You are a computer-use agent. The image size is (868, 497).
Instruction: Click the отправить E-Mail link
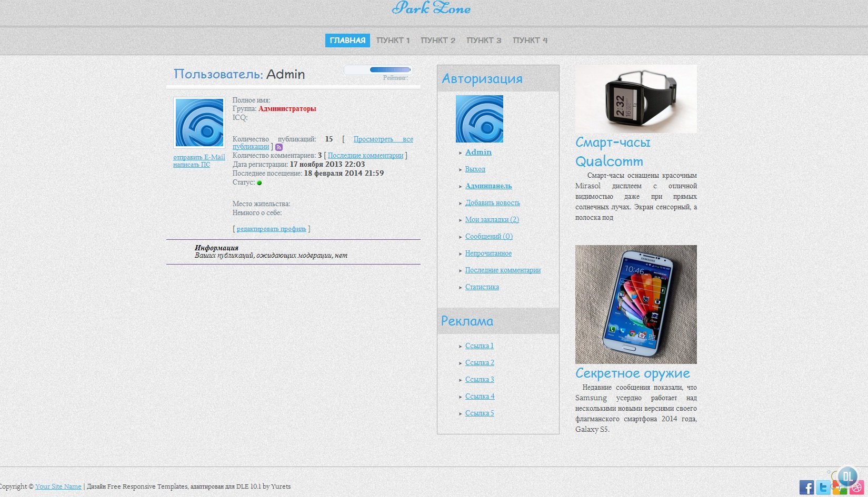point(199,157)
